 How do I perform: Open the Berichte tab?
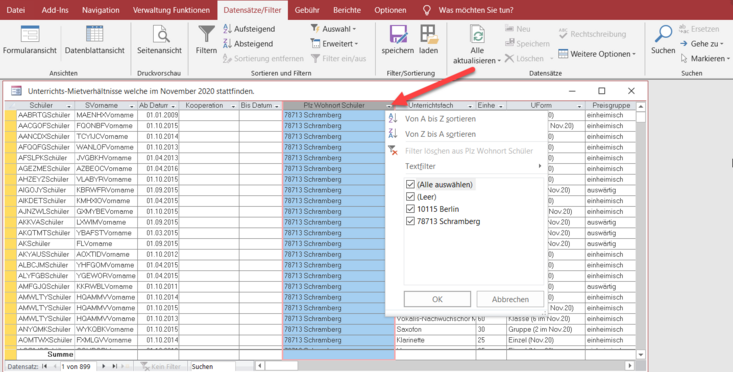(x=347, y=10)
